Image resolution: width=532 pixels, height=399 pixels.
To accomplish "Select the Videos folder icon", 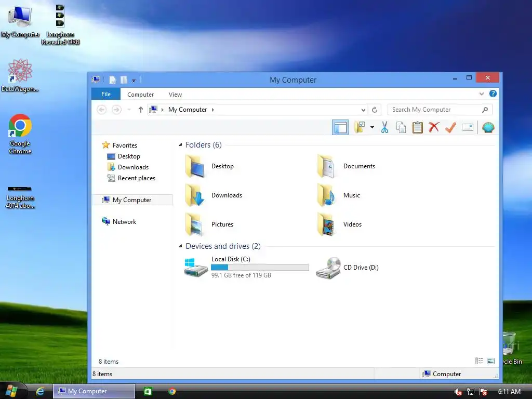I will pos(326,224).
